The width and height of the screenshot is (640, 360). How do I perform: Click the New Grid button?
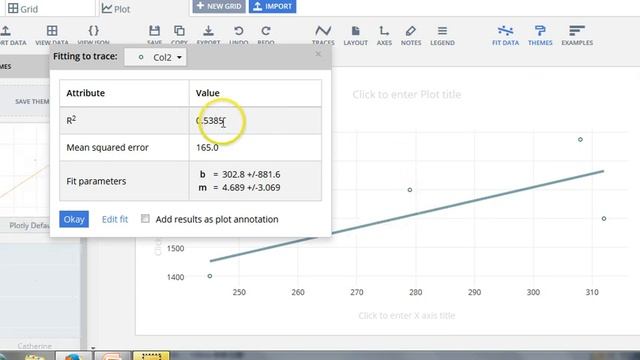[219, 6]
